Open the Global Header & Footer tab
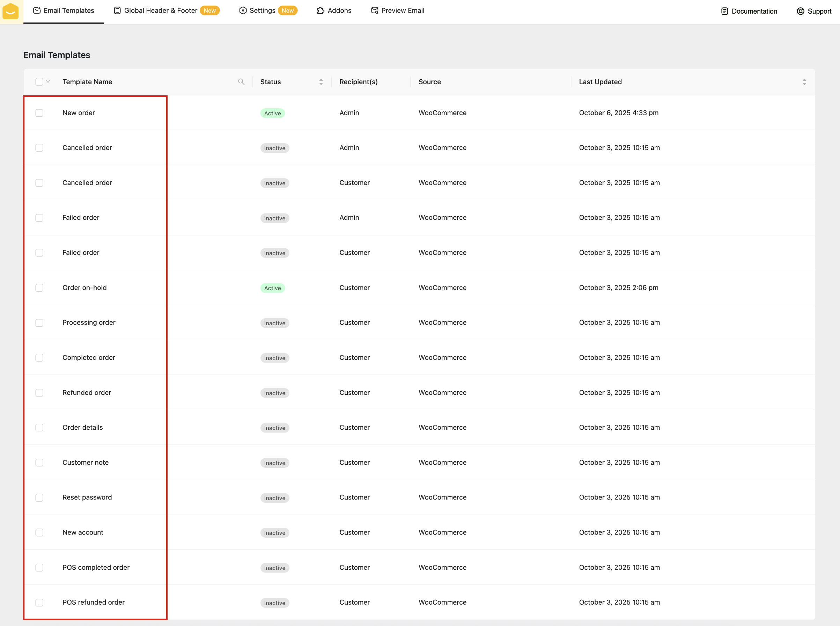The height and width of the screenshot is (626, 840). [x=161, y=10]
